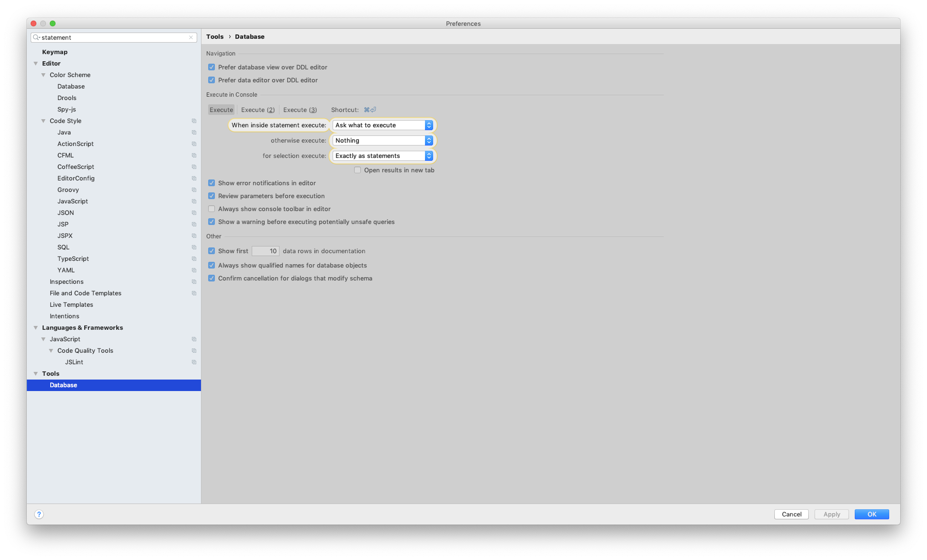Click project-level icon next to CFML
Screen dimensions: 927x560
(194, 156)
